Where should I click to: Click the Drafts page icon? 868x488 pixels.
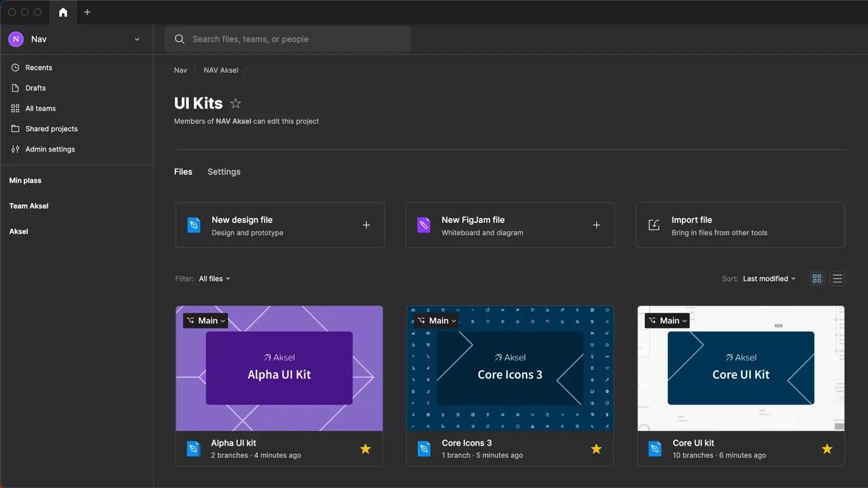pyautogui.click(x=15, y=88)
